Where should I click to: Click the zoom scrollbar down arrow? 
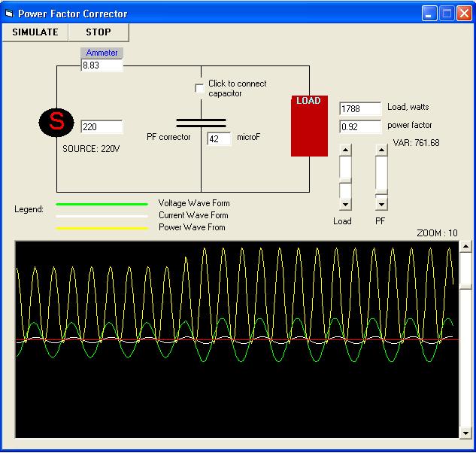[x=465, y=432]
